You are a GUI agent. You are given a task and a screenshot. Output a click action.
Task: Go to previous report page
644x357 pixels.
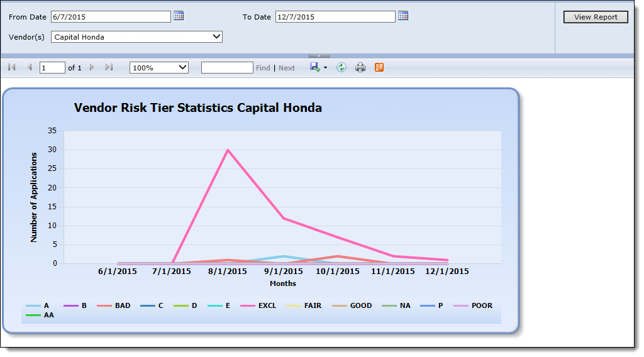tap(30, 67)
